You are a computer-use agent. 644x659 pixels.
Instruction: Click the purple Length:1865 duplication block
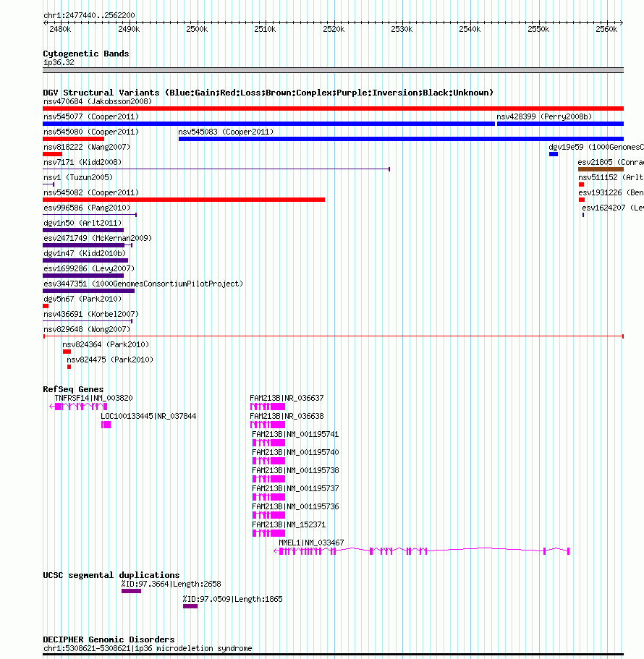190,606
